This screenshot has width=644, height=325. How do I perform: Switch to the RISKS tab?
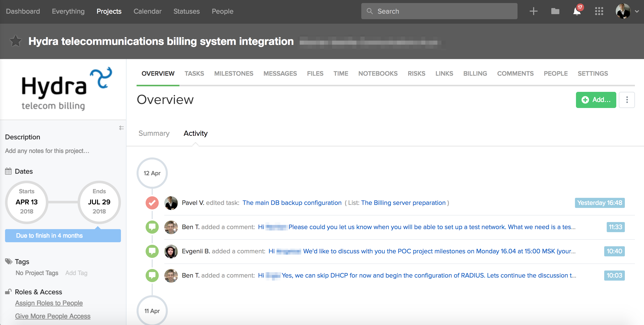coord(416,73)
